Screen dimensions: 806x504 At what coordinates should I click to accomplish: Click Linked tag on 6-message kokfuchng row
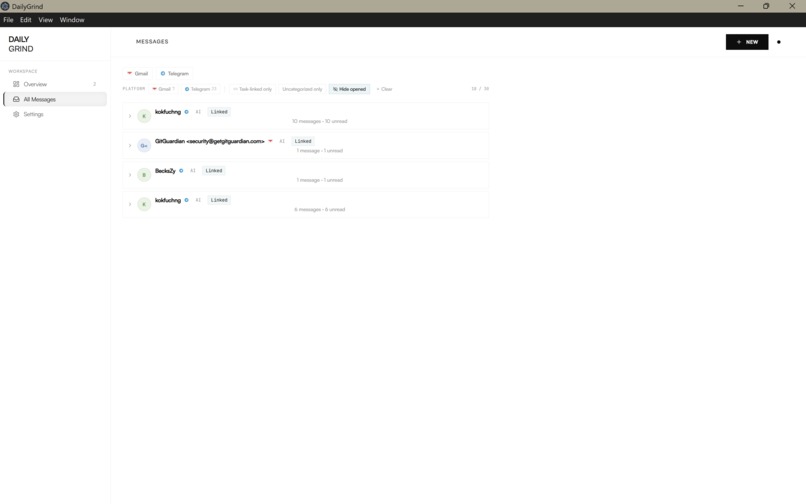(x=219, y=200)
